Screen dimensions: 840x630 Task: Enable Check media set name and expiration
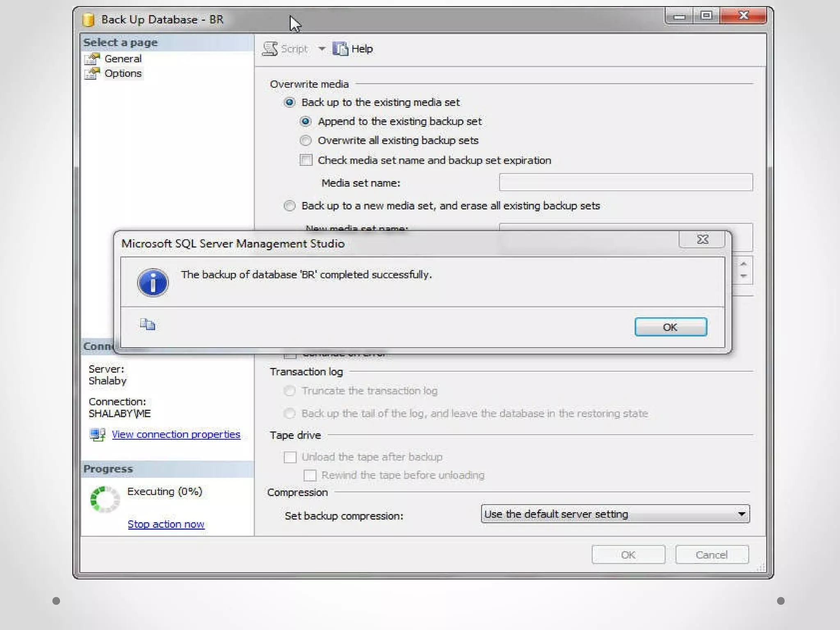[306, 160]
